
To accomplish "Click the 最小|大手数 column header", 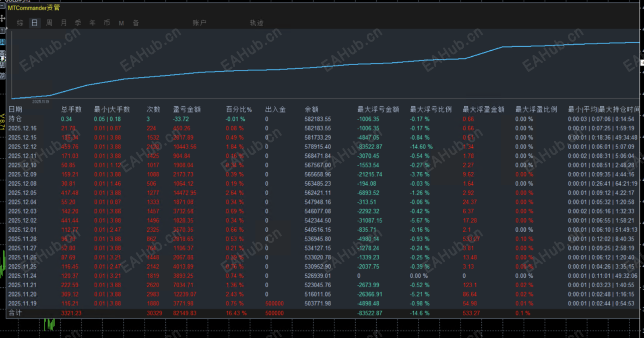I will tap(112, 109).
